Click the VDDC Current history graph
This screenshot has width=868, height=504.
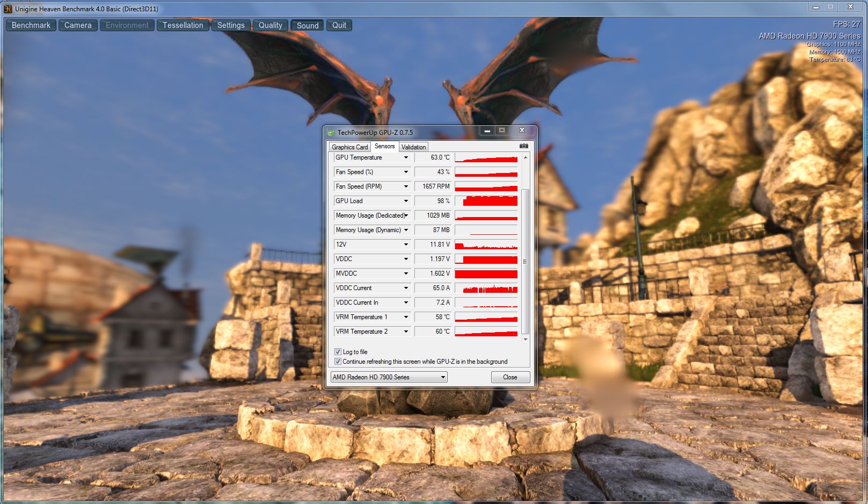pyautogui.click(x=486, y=288)
